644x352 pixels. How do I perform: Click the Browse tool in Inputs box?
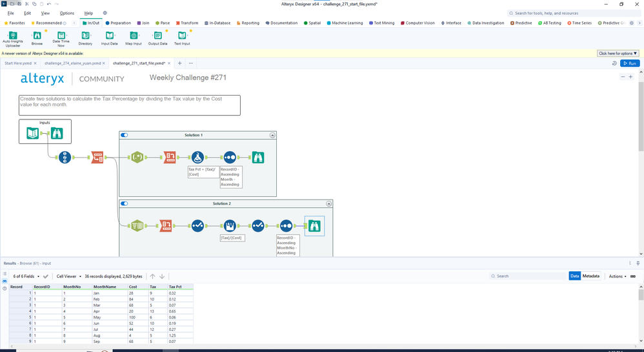[57, 133]
